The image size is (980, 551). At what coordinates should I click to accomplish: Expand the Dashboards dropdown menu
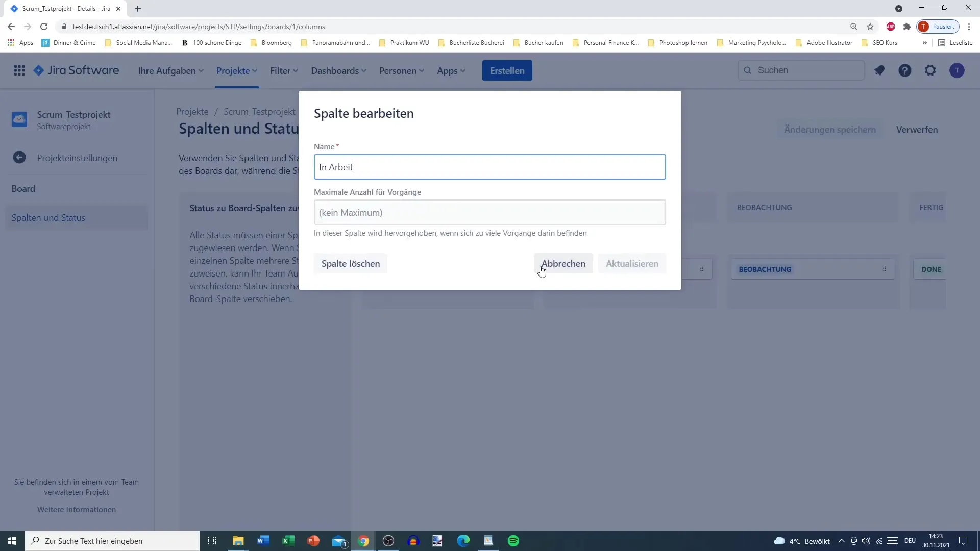[x=338, y=71]
